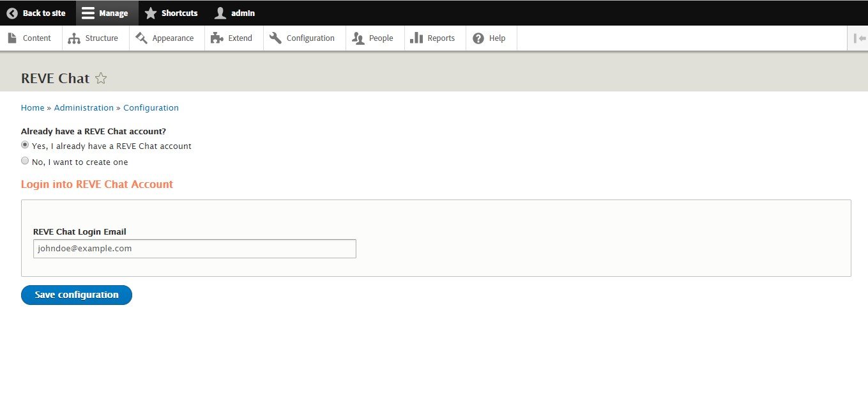Click the People users icon

[358, 38]
